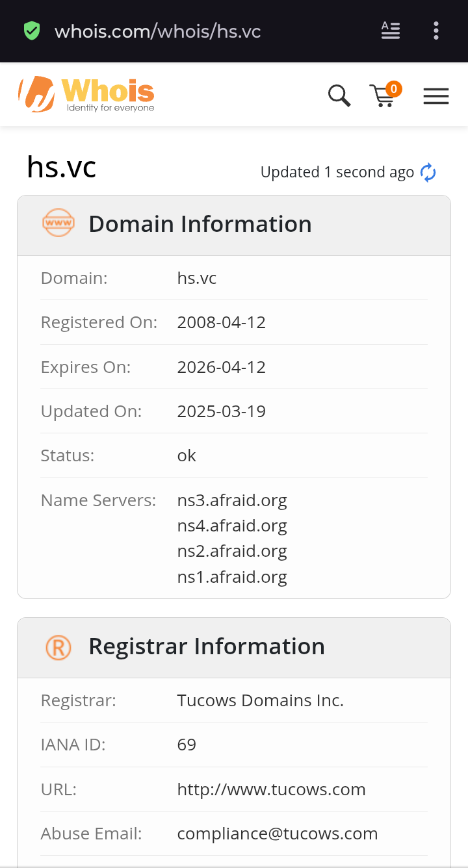
Task: Tap the orange WWW domain icon
Action: [x=58, y=223]
